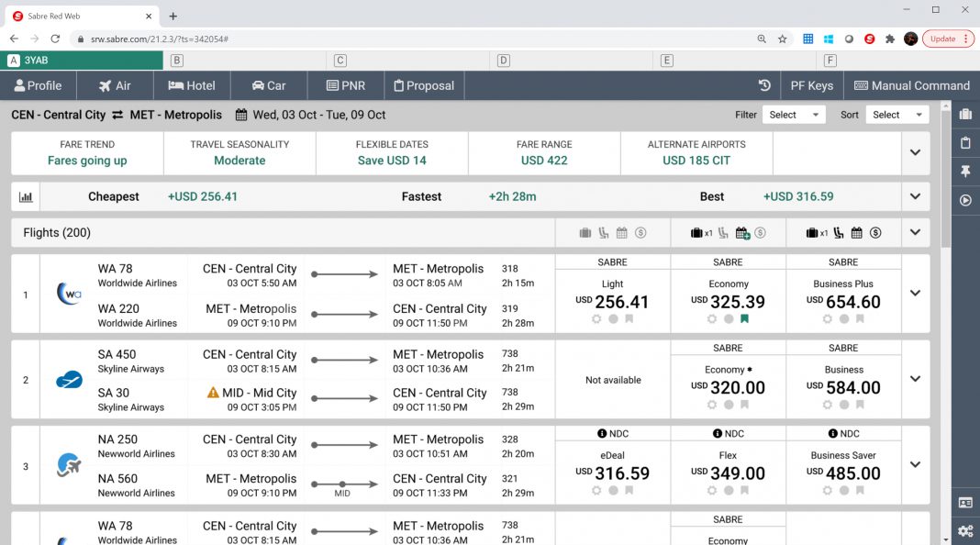Image resolution: width=980 pixels, height=545 pixels.
Task: Open the gears settings icon at bottom right
Action: 965,530
